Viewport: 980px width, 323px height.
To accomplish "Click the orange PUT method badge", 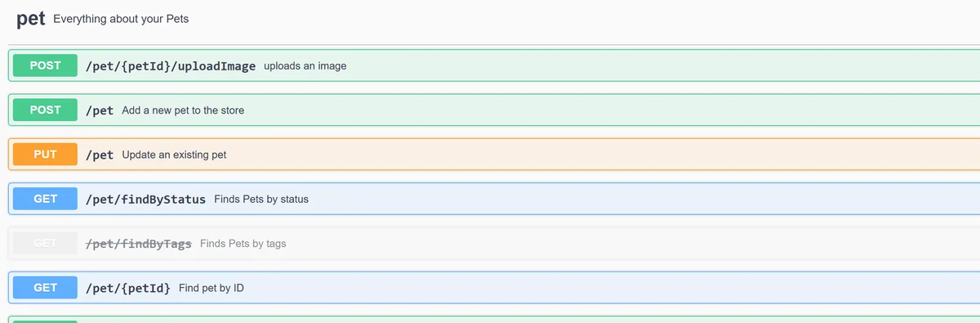I will pyautogui.click(x=45, y=154).
